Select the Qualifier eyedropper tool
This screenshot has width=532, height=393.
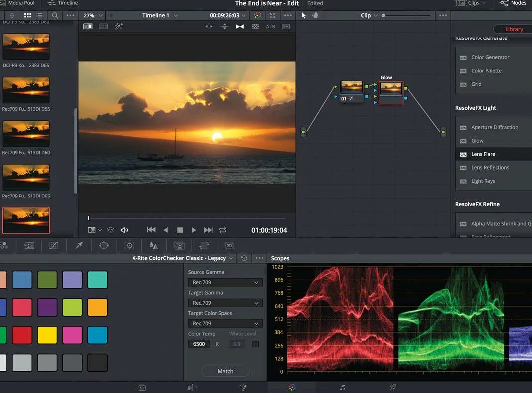click(x=79, y=245)
